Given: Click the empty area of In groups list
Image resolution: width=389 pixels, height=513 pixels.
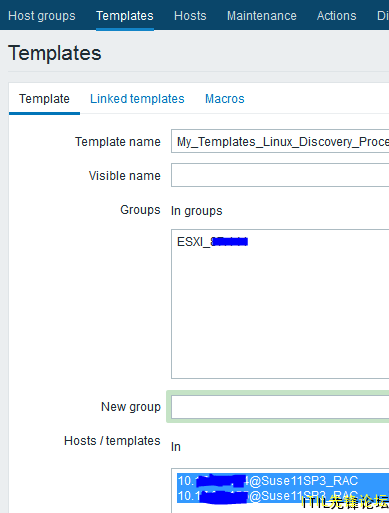Looking at the screenshot, I should click(280, 313).
